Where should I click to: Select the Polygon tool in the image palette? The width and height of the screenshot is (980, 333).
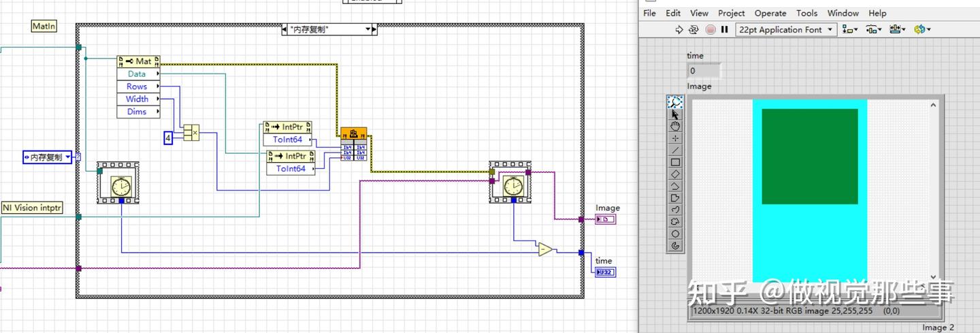675,197
